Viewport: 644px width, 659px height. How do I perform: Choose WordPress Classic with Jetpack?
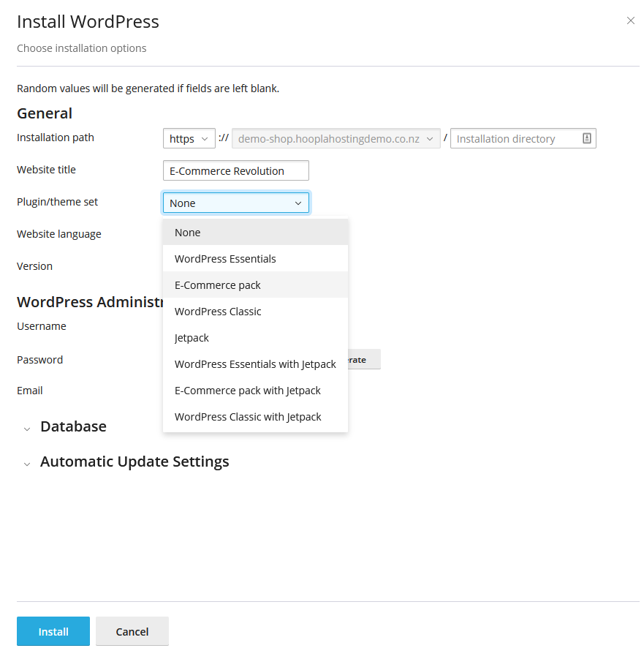(248, 417)
